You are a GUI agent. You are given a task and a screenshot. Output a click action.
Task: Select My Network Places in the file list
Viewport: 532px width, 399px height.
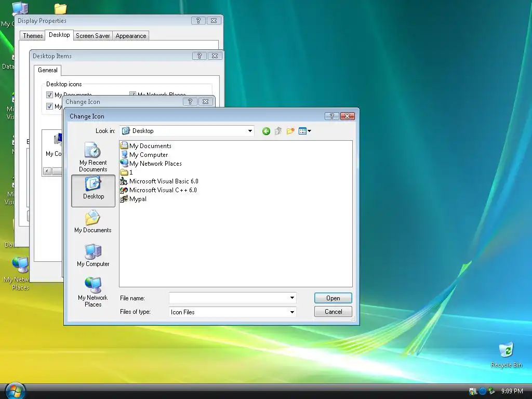click(x=151, y=164)
